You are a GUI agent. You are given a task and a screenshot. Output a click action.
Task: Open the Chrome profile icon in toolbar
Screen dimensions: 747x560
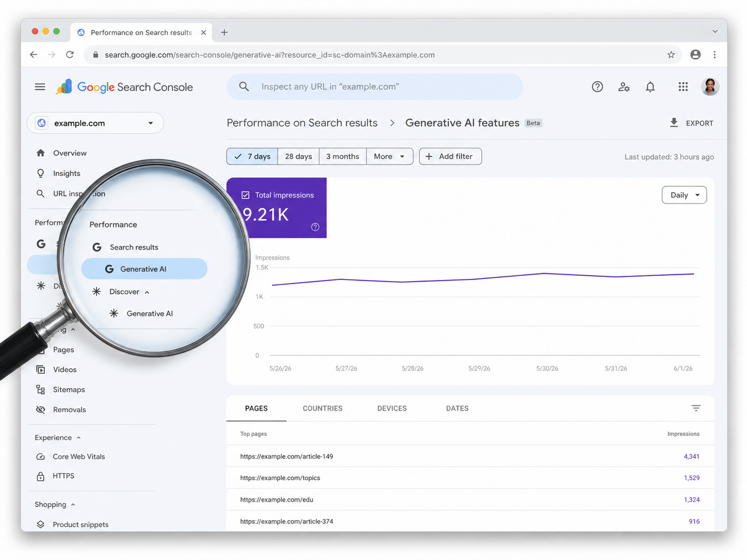click(695, 55)
